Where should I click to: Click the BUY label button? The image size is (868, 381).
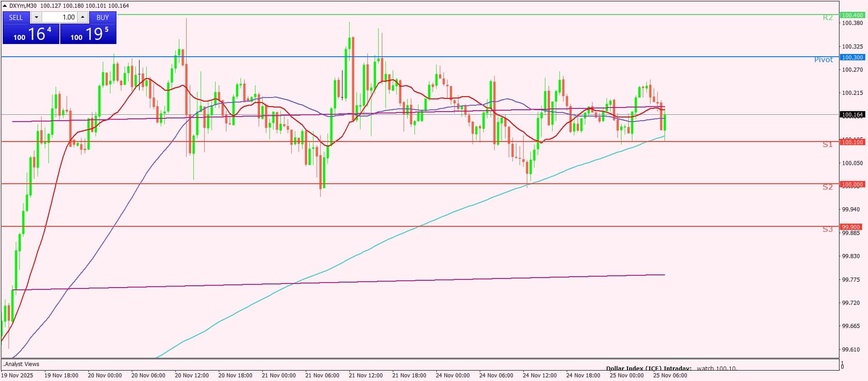103,17
